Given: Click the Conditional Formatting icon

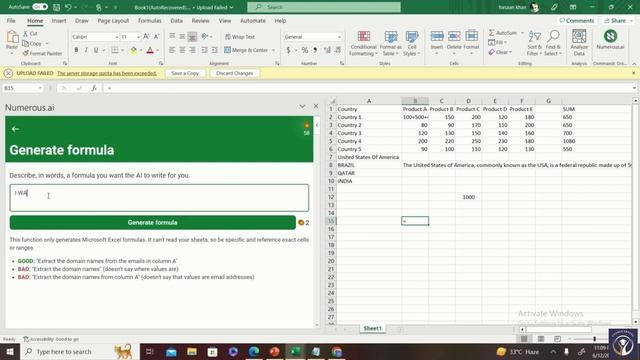Looking at the screenshot, I should click(x=363, y=42).
